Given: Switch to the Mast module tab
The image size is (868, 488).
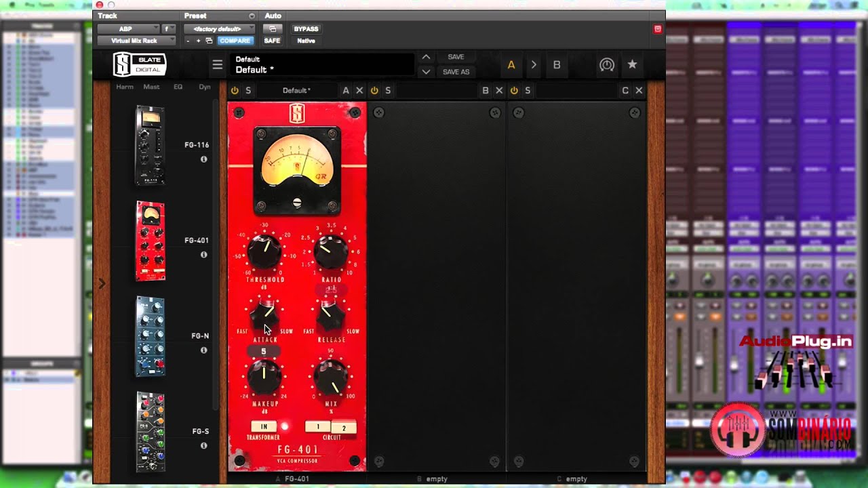Looking at the screenshot, I should [x=152, y=87].
